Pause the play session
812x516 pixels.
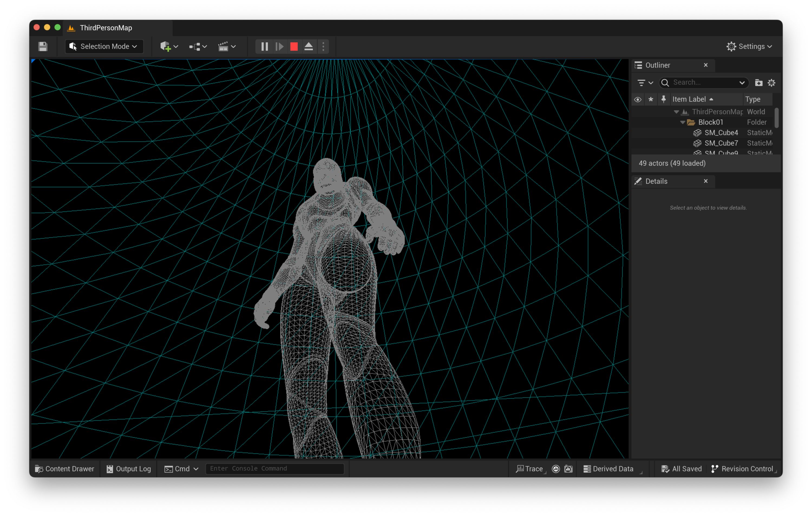[264, 47]
